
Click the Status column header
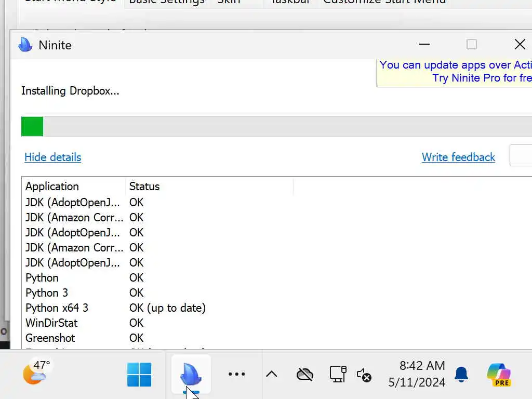[209, 187]
